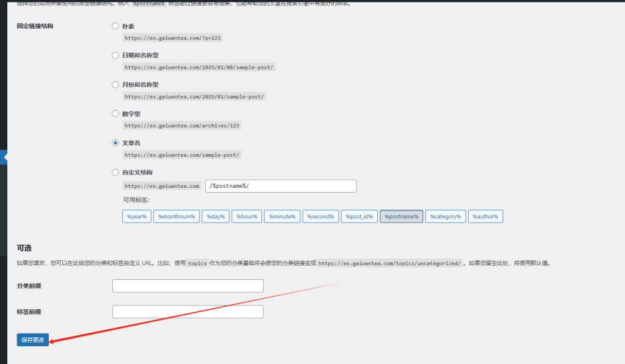Select the 月份和名称型 radio button
The width and height of the screenshot is (625, 364).
click(115, 85)
